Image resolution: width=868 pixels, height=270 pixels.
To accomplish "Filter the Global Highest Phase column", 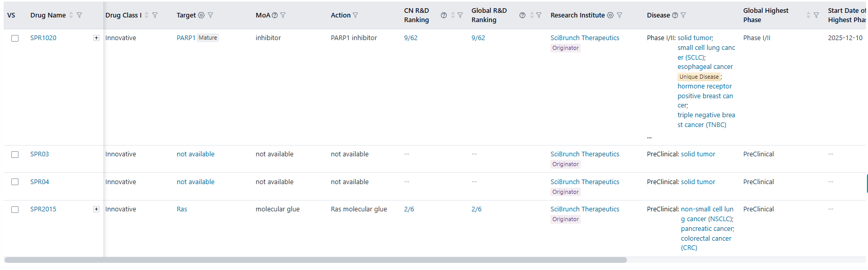I will pos(816,15).
